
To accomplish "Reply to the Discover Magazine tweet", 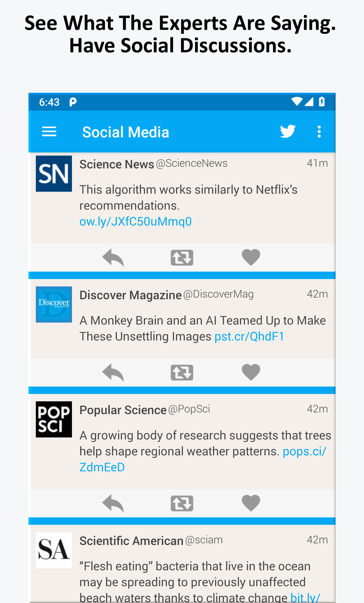I will (x=113, y=373).
